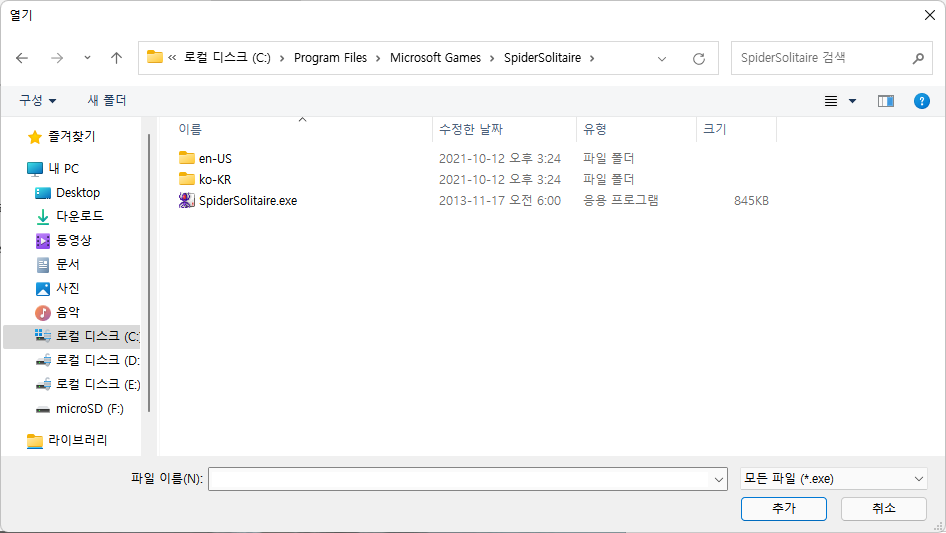Open recent locations chevron beside forward arrow
This screenshot has height=533, width=946.
(x=87, y=58)
